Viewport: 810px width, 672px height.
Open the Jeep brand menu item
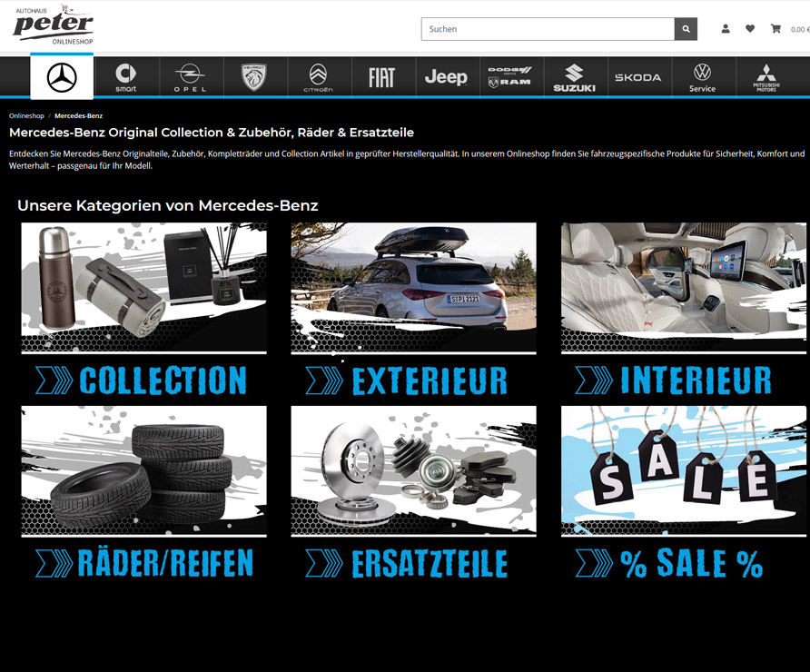coord(446,78)
